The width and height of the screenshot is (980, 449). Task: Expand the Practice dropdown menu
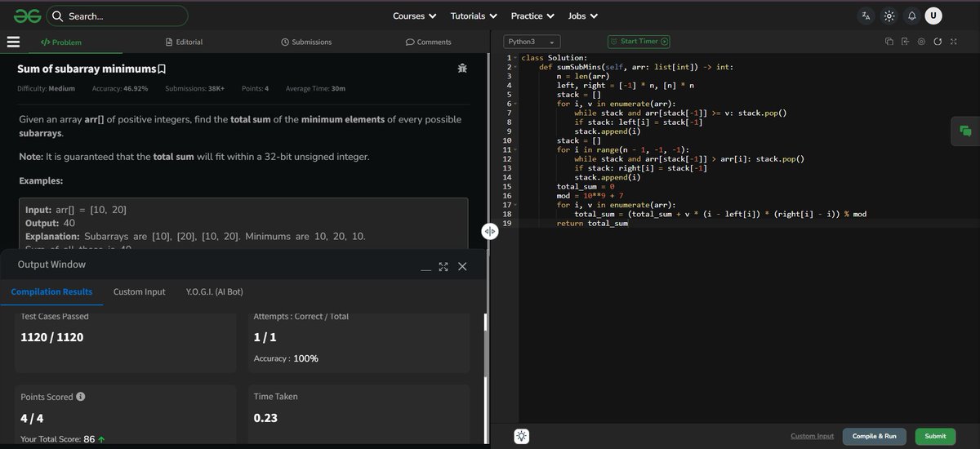(x=532, y=16)
